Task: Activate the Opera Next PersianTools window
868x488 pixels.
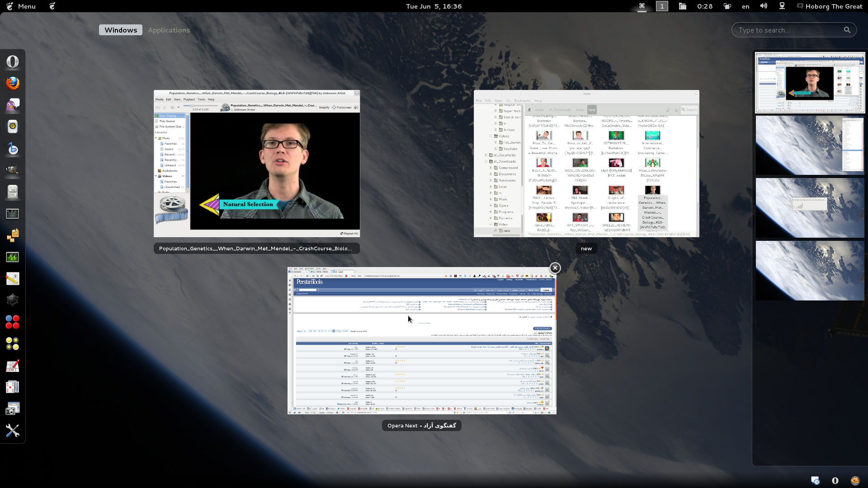Action: 422,341
